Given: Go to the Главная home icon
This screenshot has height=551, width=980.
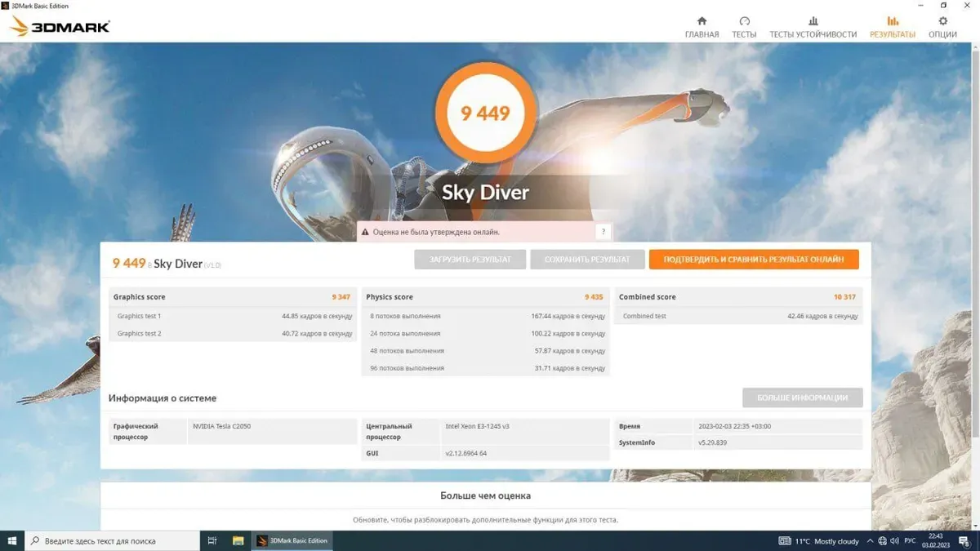Looking at the screenshot, I should coord(702,21).
